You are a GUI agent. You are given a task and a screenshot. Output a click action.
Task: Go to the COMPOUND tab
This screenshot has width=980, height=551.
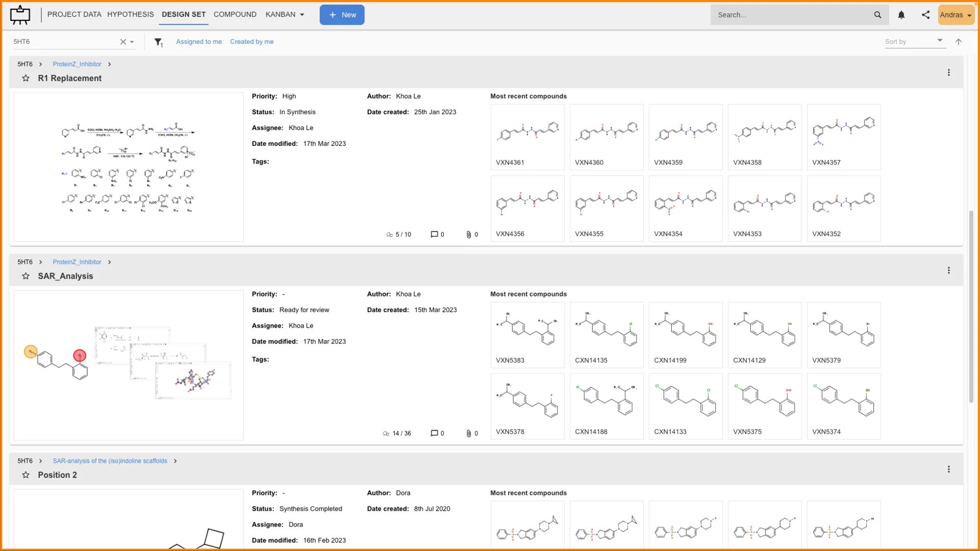(x=235, y=14)
